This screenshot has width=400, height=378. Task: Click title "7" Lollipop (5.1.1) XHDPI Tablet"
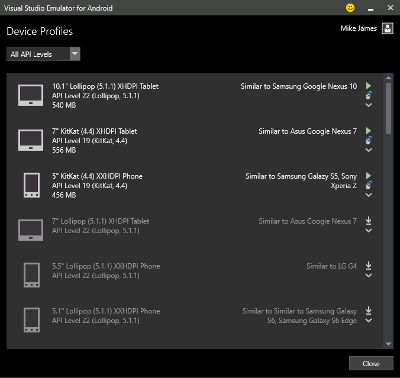pos(101,221)
